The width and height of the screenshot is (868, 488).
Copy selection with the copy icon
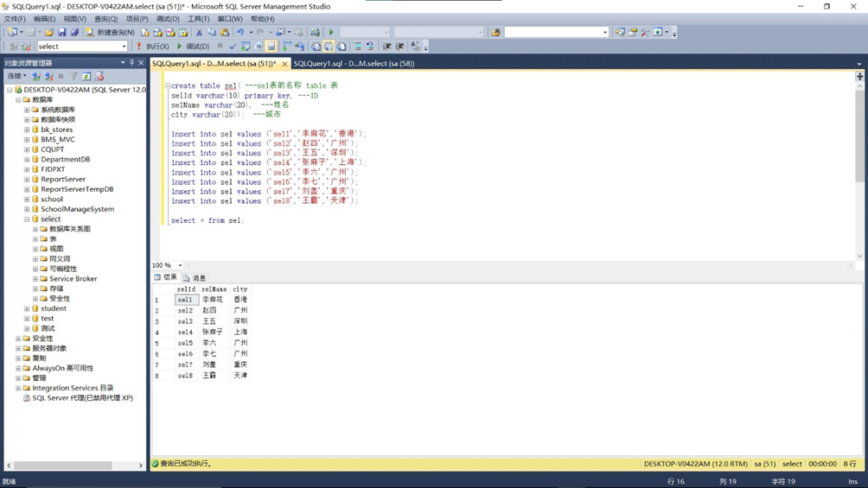[x=212, y=32]
